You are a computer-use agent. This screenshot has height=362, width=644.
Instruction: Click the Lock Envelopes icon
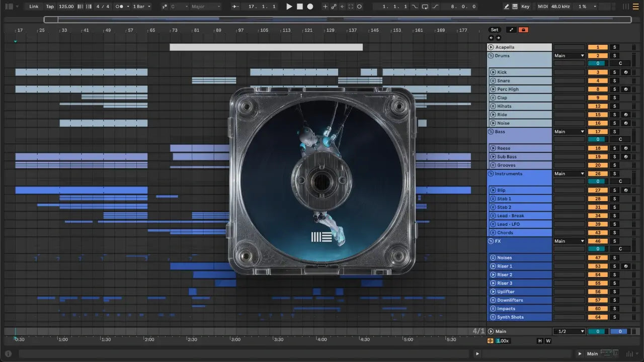point(523,30)
